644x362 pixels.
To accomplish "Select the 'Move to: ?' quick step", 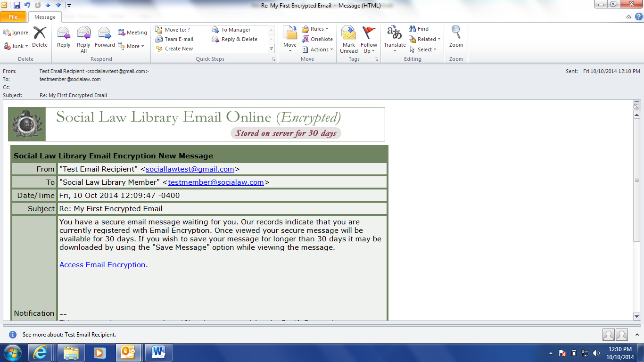I will (x=177, y=30).
